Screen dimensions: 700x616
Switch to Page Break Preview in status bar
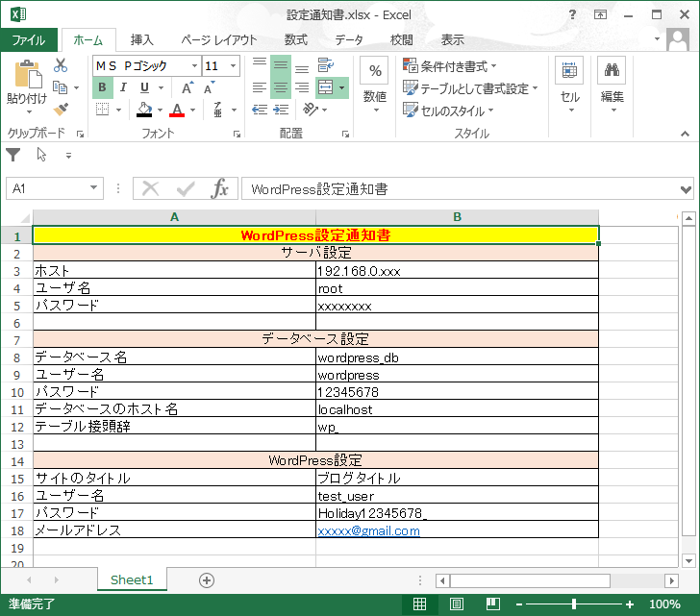coord(493,604)
